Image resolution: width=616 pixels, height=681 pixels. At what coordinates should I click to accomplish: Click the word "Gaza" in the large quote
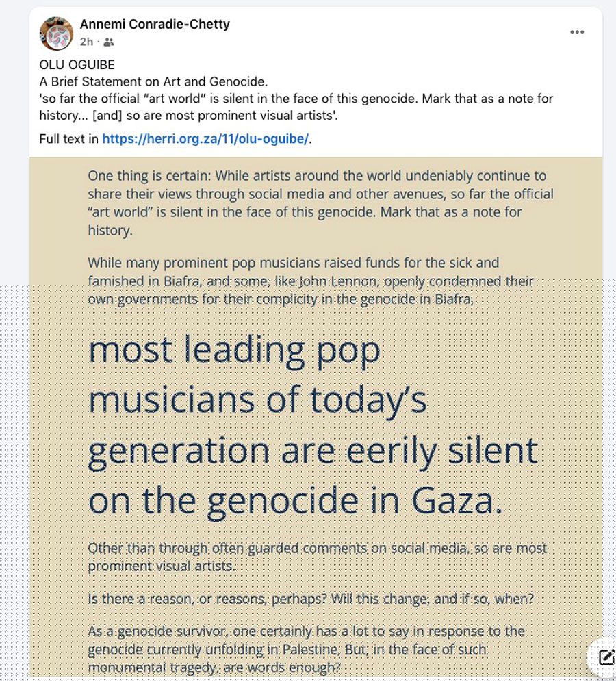click(x=457, y=501)
